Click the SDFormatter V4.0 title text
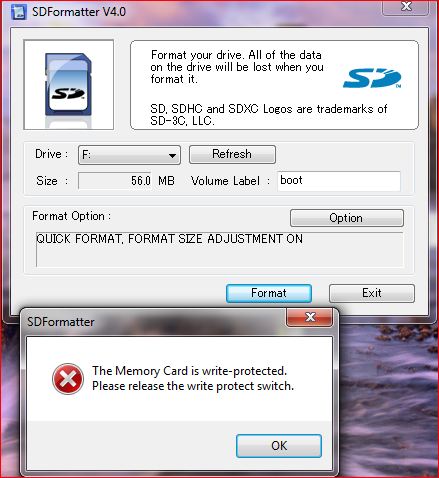Image resolution: width=439 pixels, height=478 pixels. click(x=79, y=12)
